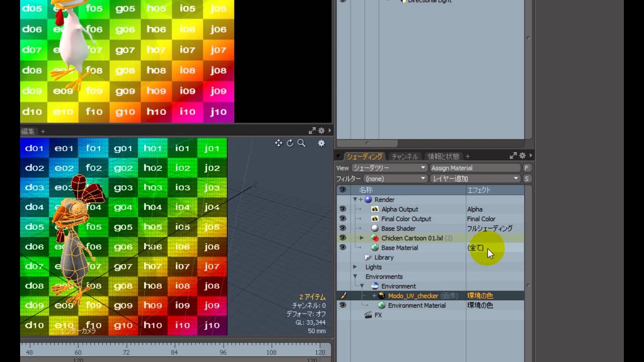This screenshot has width=644, height=362.
Task: Switch to the シェーディング tab
Action: click(x=364, y=156)
